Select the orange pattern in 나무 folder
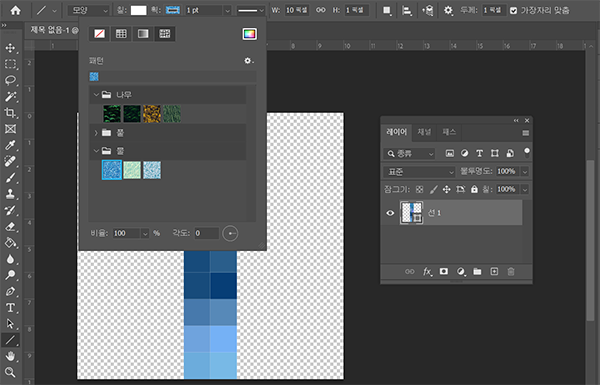 152,114
